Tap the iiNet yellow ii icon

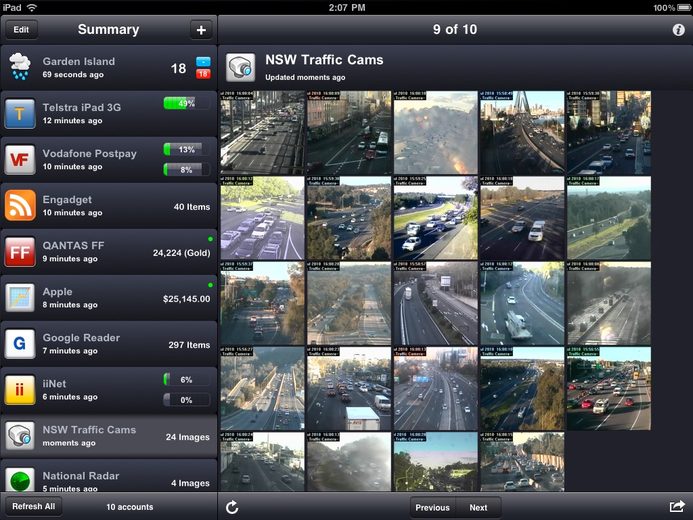(20, 390)
